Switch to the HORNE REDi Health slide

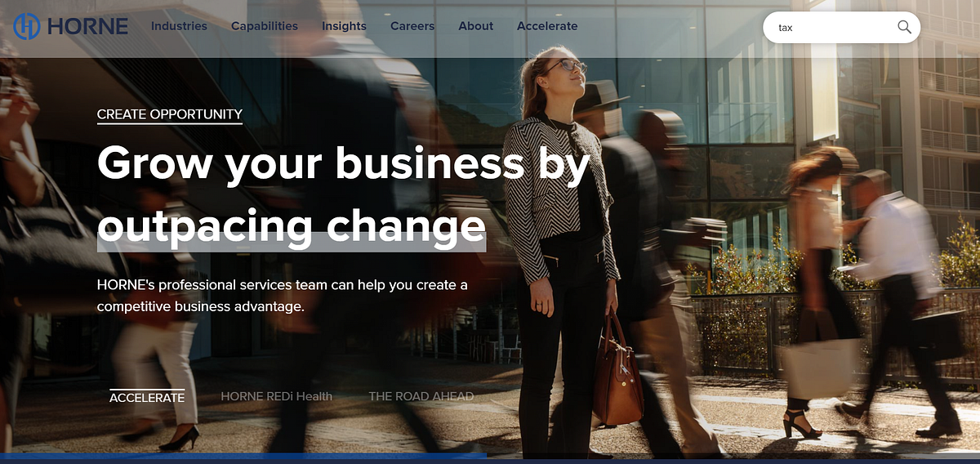coord(277,396)
